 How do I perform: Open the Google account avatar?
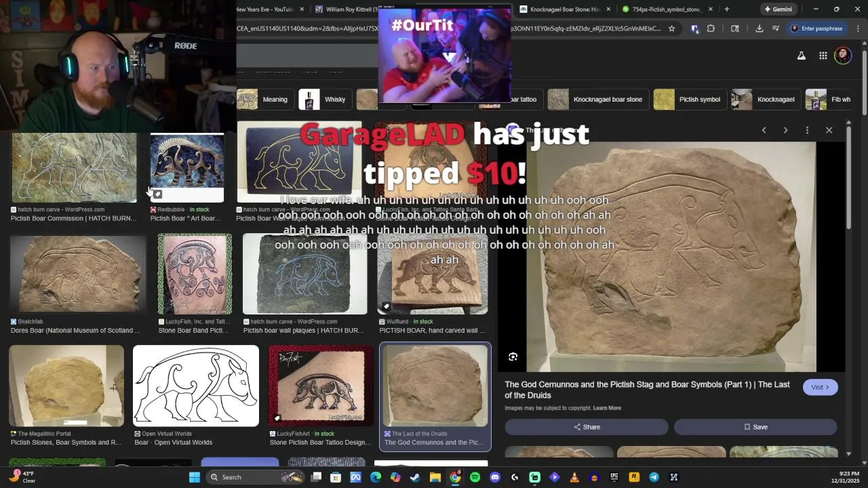(x=843, y=56)
